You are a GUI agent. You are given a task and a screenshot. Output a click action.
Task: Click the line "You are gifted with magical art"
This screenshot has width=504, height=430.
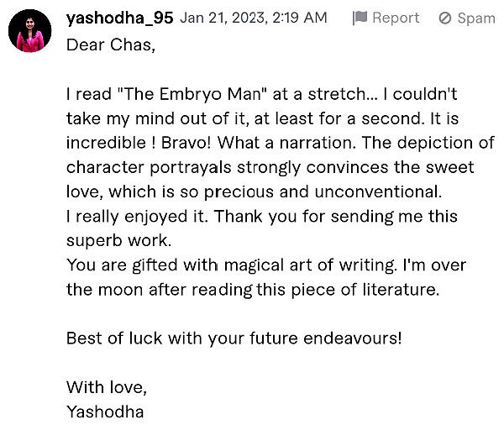pos(266,265)
